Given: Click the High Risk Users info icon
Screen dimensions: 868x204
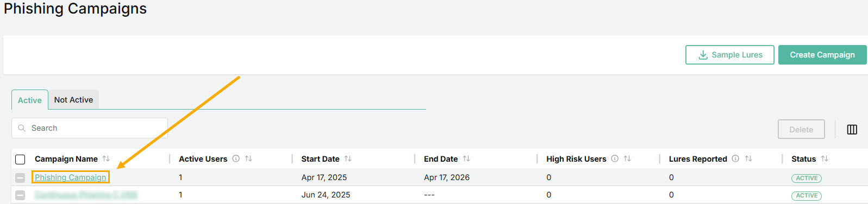Looking at the screenshot, I should [x=615, y=159].
